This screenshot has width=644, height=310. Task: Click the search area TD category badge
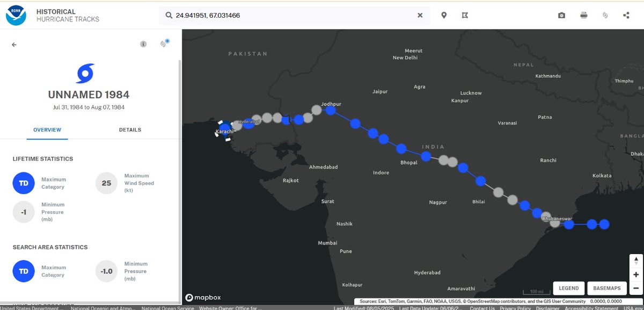pos(24,271)
